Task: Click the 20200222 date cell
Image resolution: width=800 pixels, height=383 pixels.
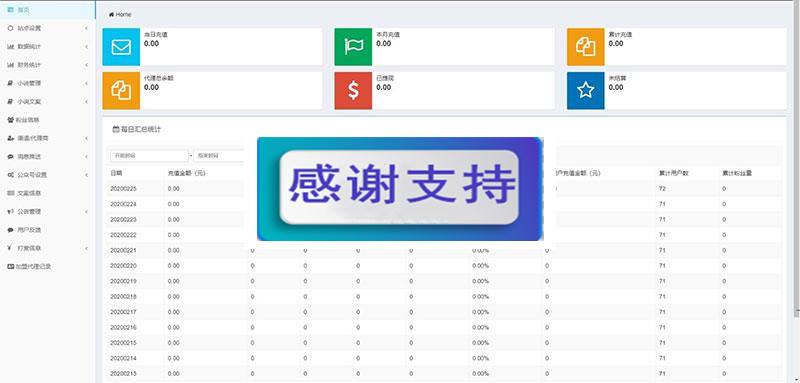Action: [123, 235]
